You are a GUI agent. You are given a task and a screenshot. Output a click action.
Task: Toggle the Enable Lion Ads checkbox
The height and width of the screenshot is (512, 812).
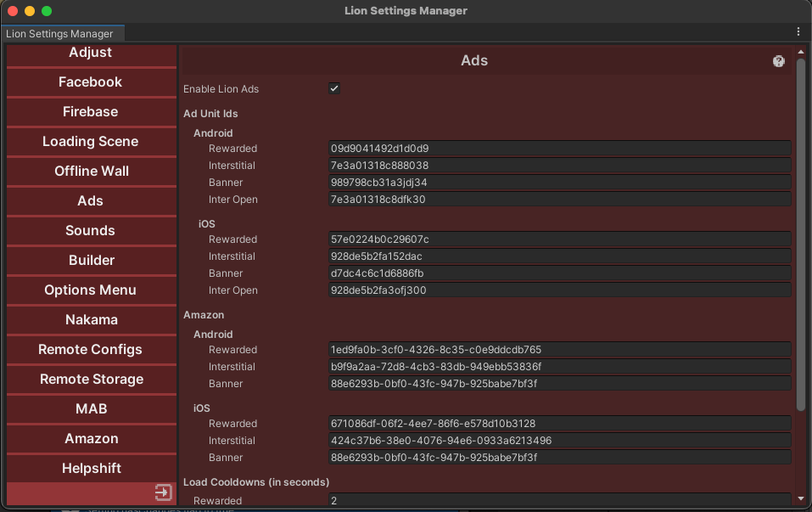coord(334,88)
